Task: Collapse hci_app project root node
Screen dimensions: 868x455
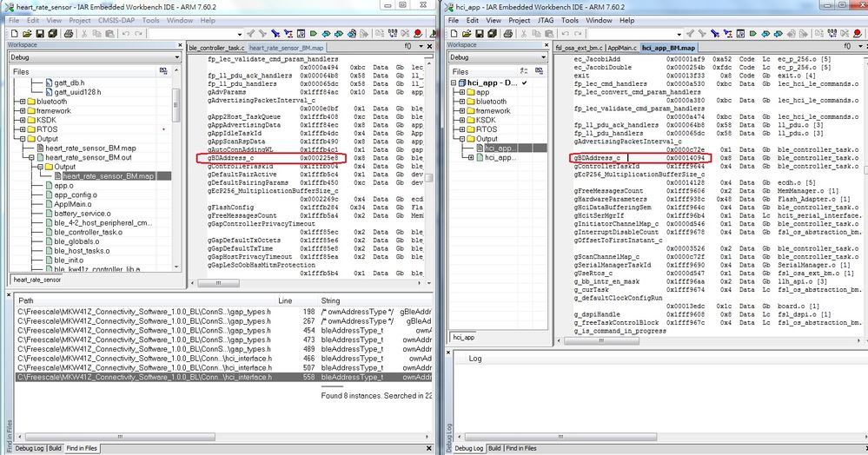Action: click(454, 83)
